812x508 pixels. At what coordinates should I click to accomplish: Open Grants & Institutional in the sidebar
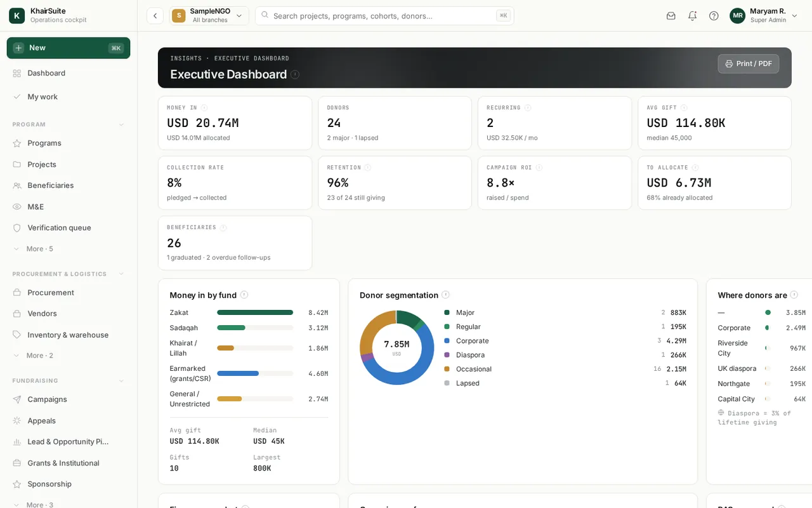[x=69, y=463]
